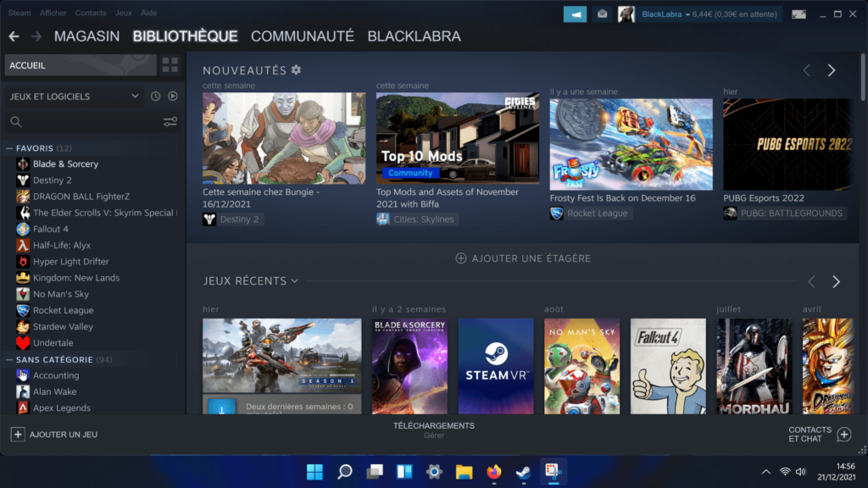868x488 pixels.
Task: Go to the Magasin tab
Action: point(87,36)
